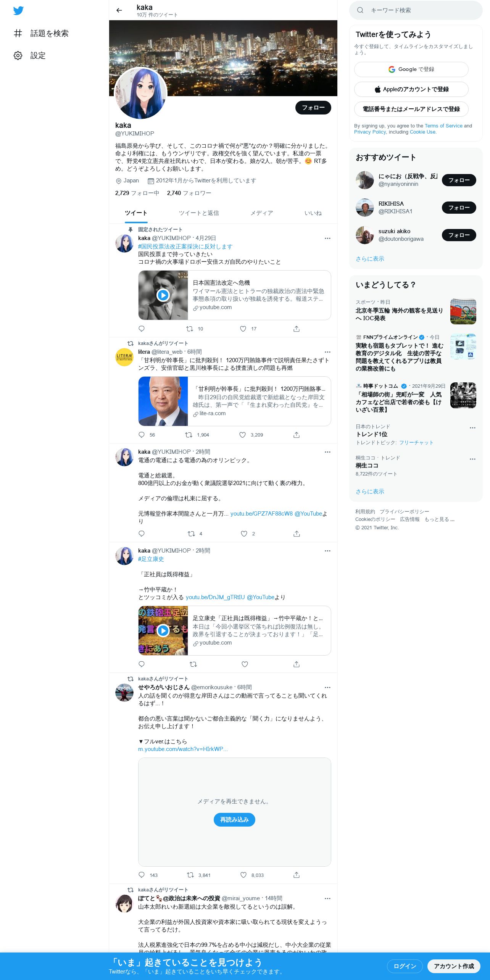Image resolution: width=490 pixels, height=980 pixels.
Task: Click the キーワード検索 search field
Action: pyautogui.click(x=416, y=10)
